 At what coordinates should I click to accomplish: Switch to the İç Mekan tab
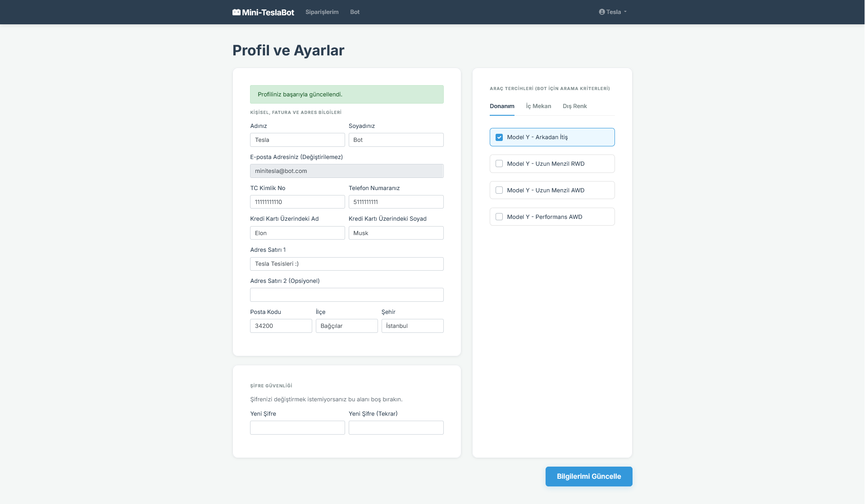(538, 106)
